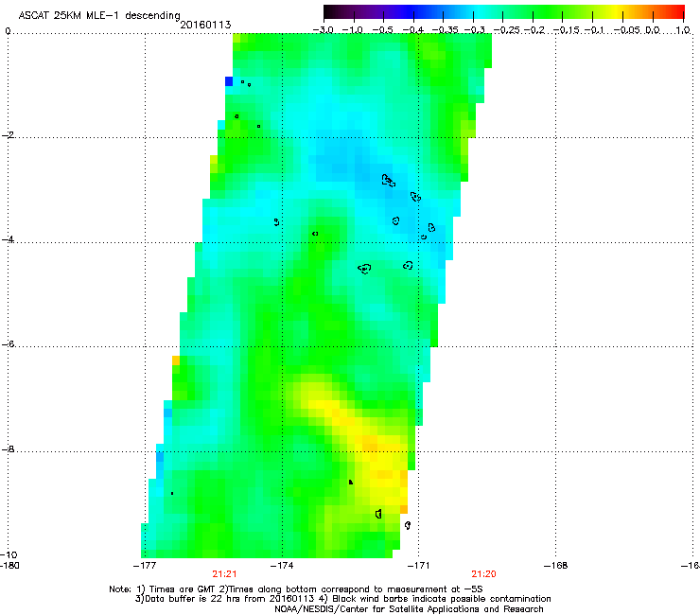Select the -0.5 color scale label
This screenshot has height=615, width=700.
[x=382, y=30]
